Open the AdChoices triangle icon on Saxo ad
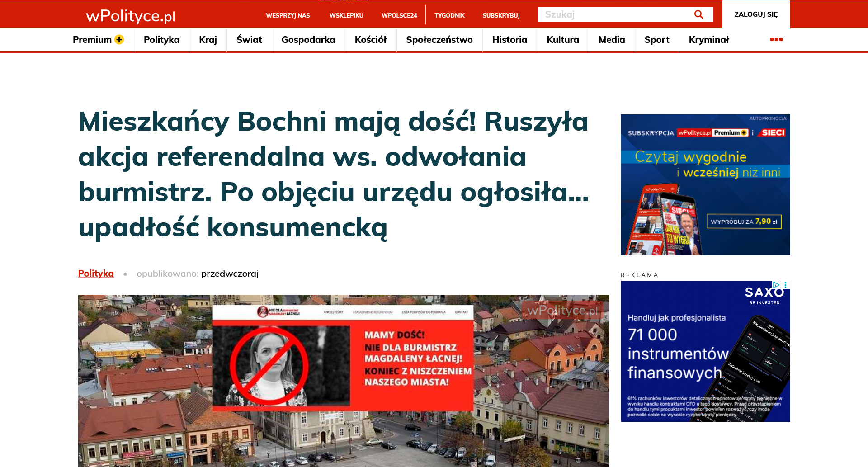Image resolution: width=868 pixels, height=467 pixels. (777, 285)
